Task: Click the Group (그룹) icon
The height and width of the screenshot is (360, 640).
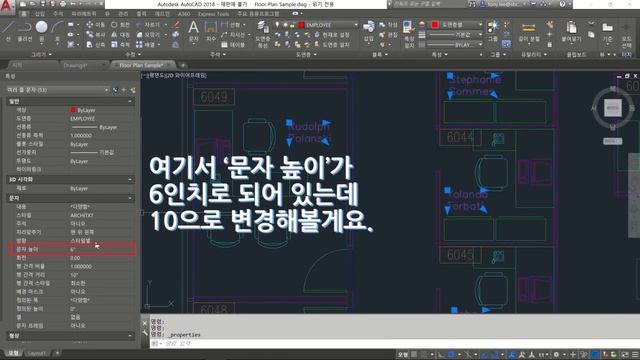Action: pos(493,31)
